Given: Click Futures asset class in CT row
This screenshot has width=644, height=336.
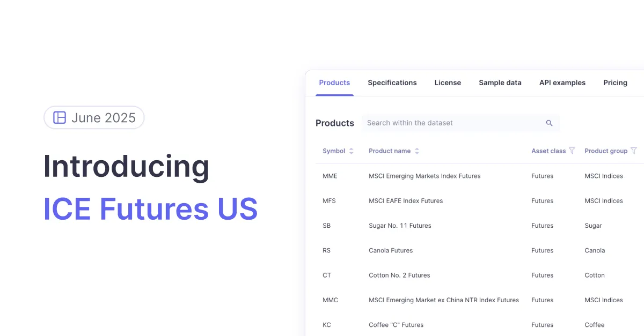Looking at the screenshot, I should [542, 275].
